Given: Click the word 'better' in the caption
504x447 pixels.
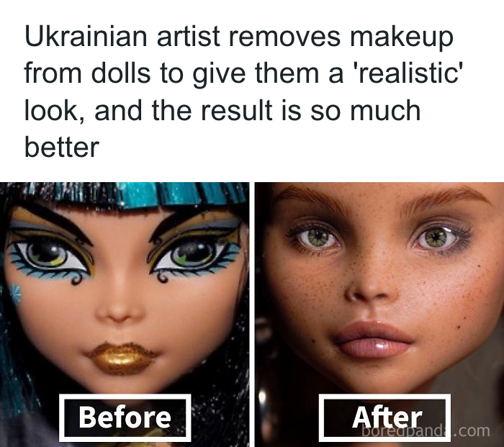Looking at the screenshot, I should point(62,147).
